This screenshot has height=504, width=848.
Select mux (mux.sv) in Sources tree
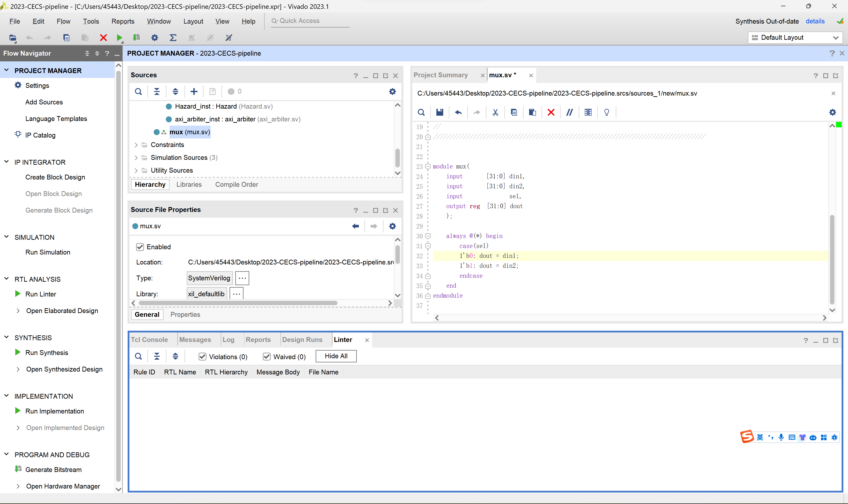[189, 132]
